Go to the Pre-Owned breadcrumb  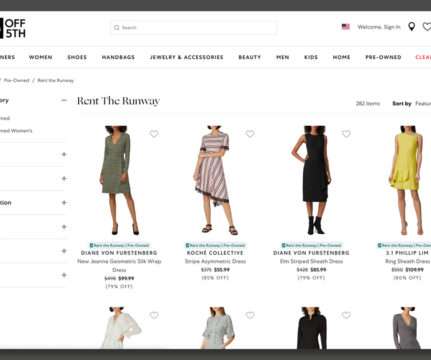click(17, 80)
